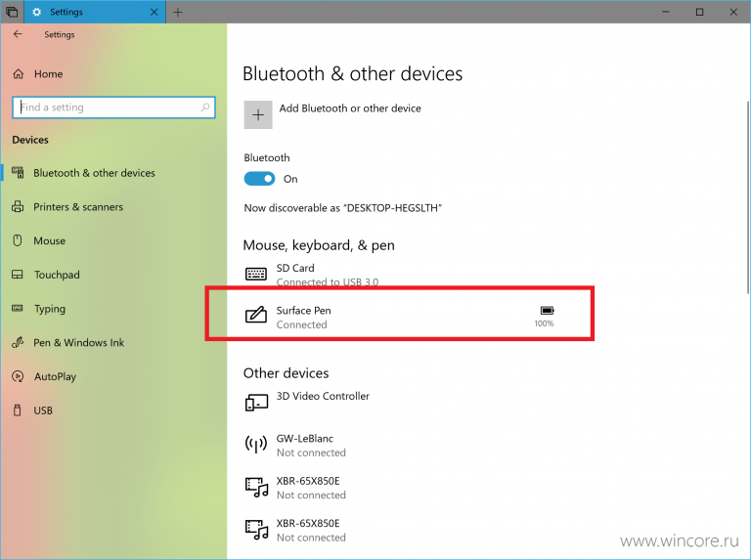Click the USB sidebar icon
The width and height of the screenshot is (751, 560).
18,410
